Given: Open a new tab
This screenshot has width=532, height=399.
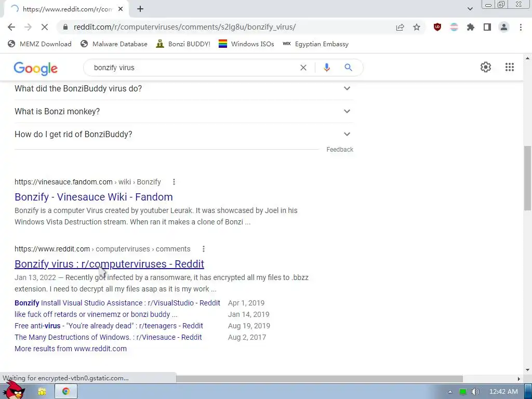Looking at the screenshot, I should coord(140,9).
